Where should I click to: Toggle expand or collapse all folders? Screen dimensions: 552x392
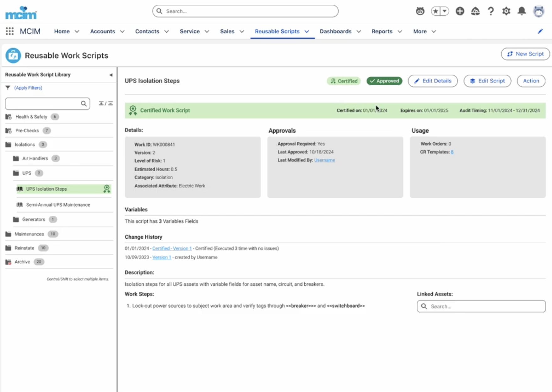coord(106,103)
